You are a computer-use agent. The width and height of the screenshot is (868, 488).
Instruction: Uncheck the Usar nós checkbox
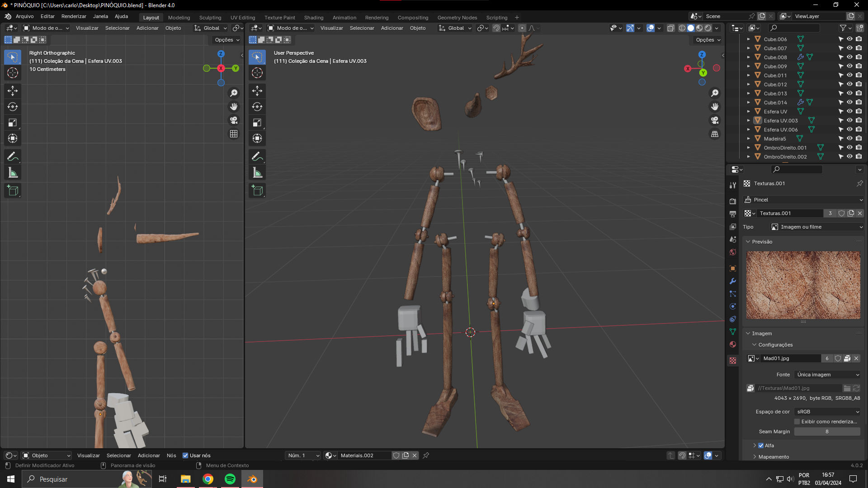185,455
